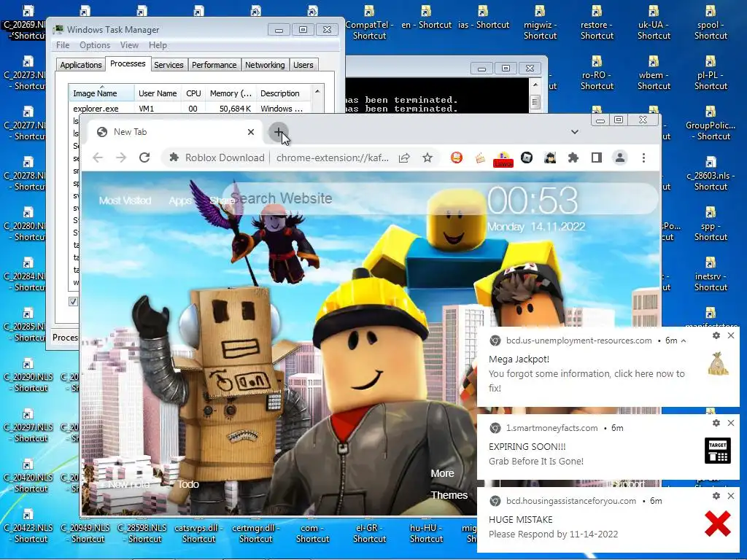
Task: Sort processes by CPU column
Action: point(193,93)
